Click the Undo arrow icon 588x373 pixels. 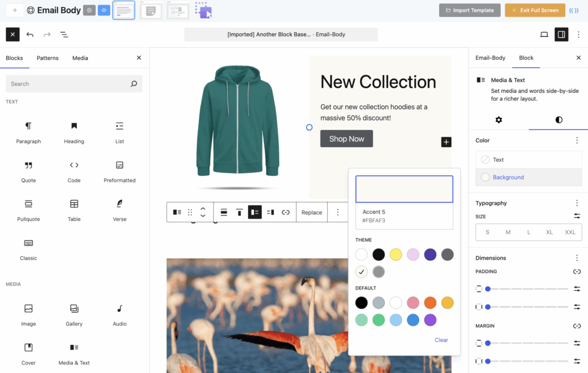[30, 34]
